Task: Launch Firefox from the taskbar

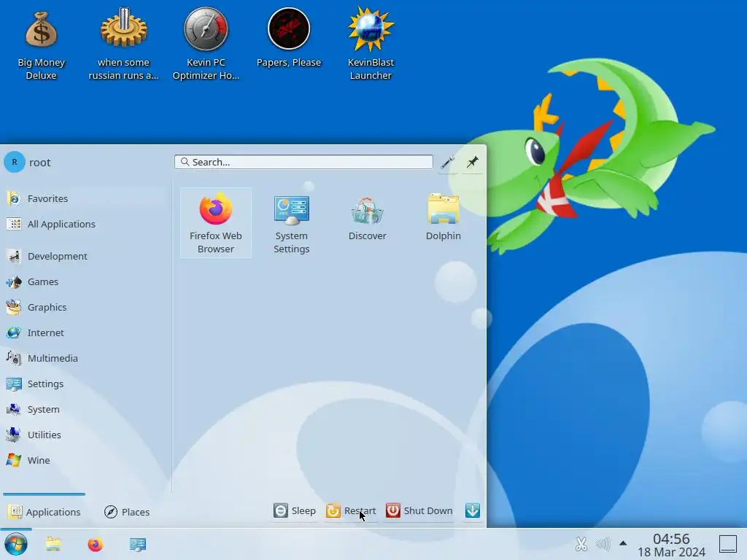Action: point(96,544)
